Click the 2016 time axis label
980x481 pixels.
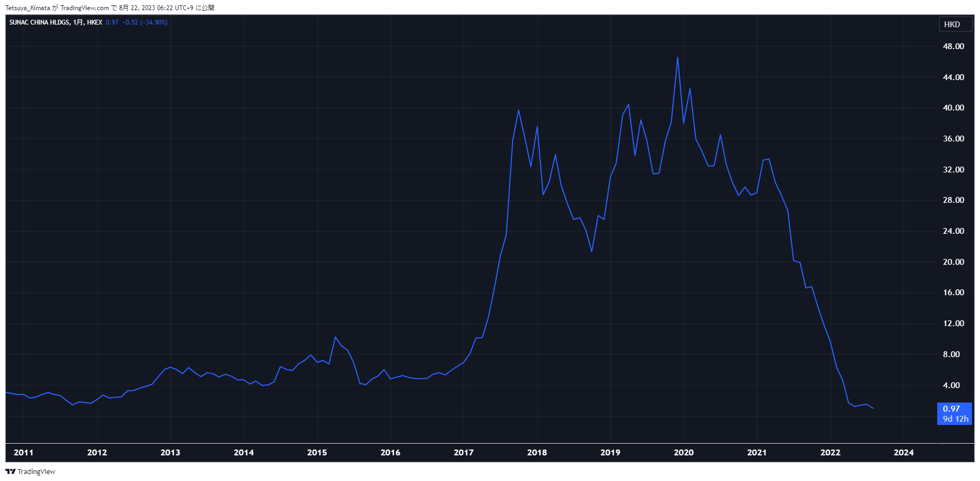click(390, 453)
